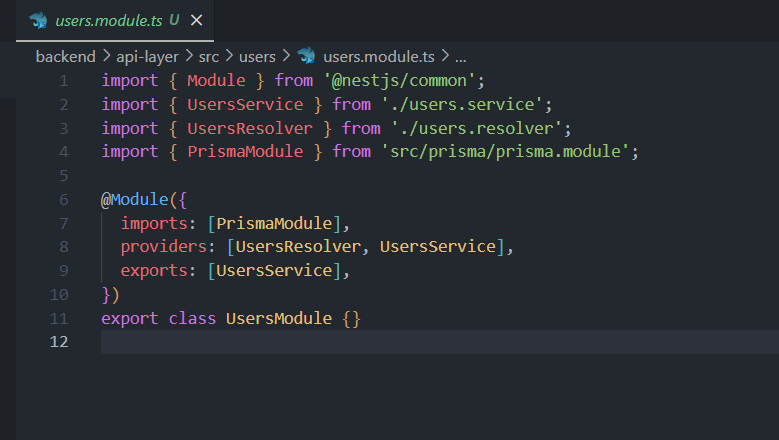779x440 pixels.
Task: Click UsersService in the exports array
Action: tap(274, 270)
